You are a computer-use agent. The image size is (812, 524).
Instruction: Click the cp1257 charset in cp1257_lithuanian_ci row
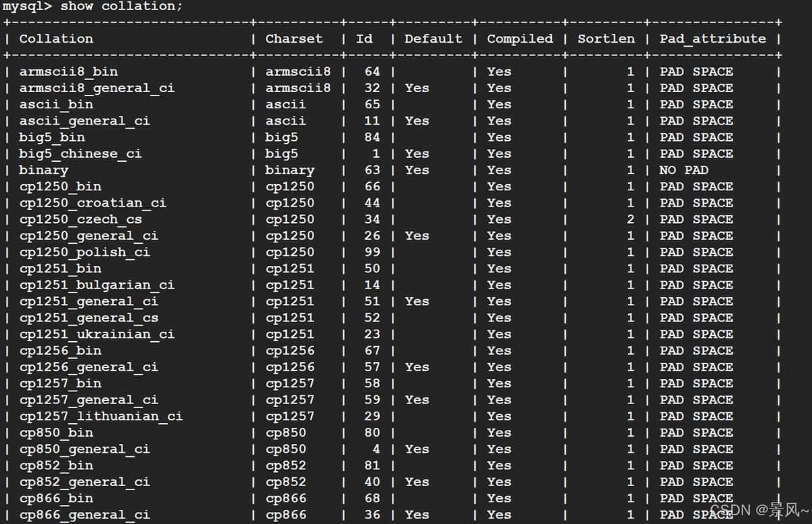click(x=290, y=416)
